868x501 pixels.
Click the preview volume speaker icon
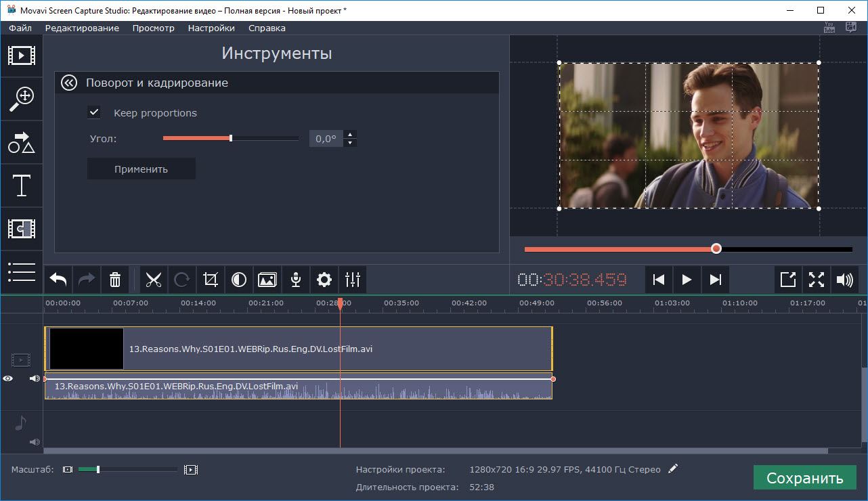pyautogui.click(x=845, y=280)
